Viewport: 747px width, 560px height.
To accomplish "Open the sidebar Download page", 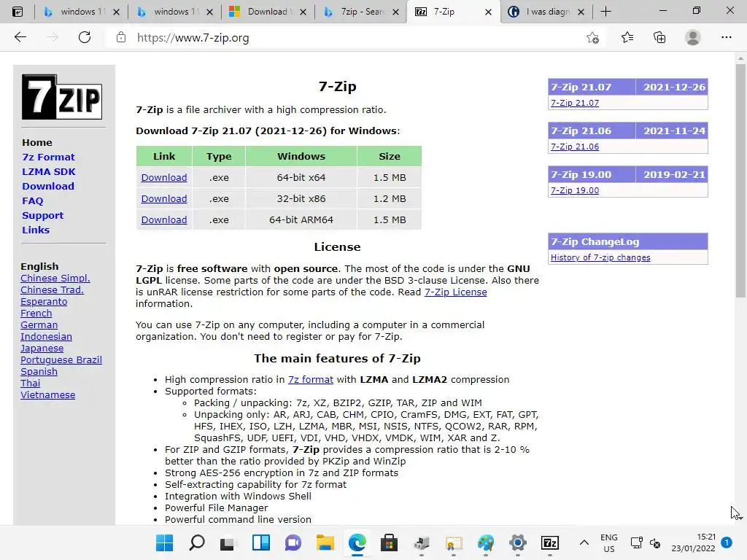I will [48, 186].
